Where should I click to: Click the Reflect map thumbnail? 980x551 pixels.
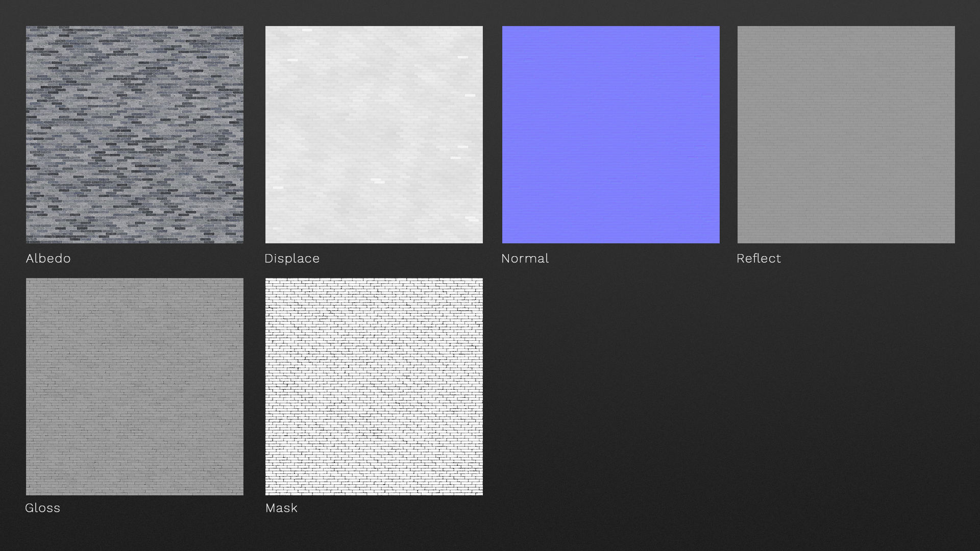tap(846, 135)
